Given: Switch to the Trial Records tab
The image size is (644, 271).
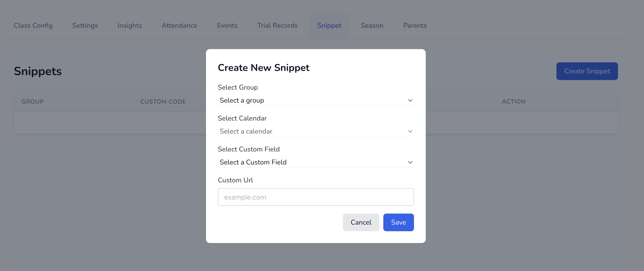Looking at the screenshot, I should [277, 26].
